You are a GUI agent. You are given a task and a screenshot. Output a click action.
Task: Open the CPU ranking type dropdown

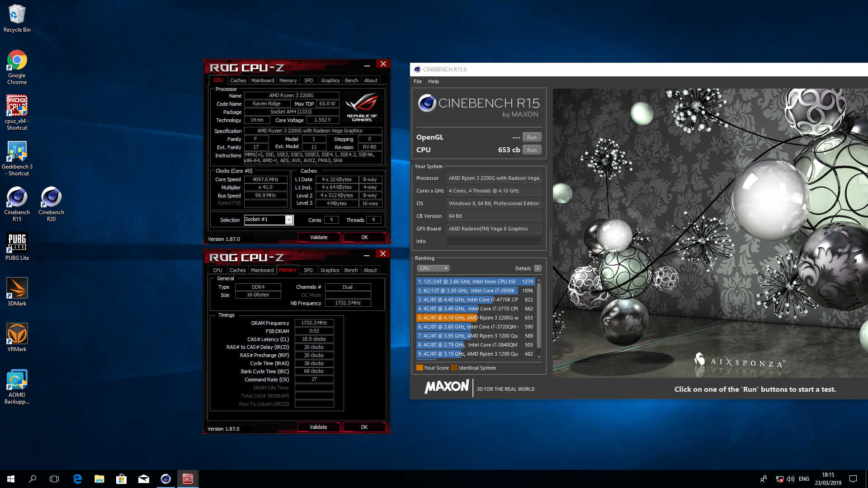pos(433,268)
